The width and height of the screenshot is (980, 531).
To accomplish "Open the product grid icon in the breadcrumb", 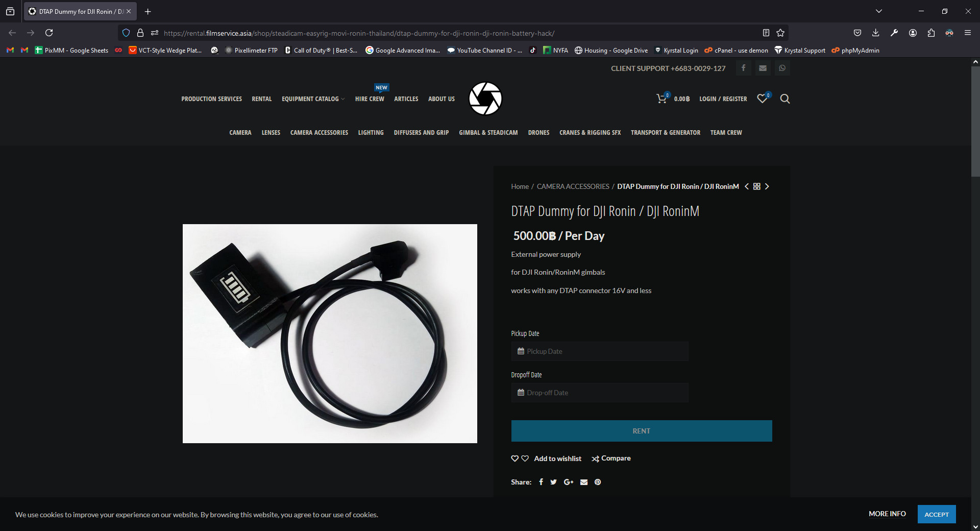I will (x=757, y=186).
